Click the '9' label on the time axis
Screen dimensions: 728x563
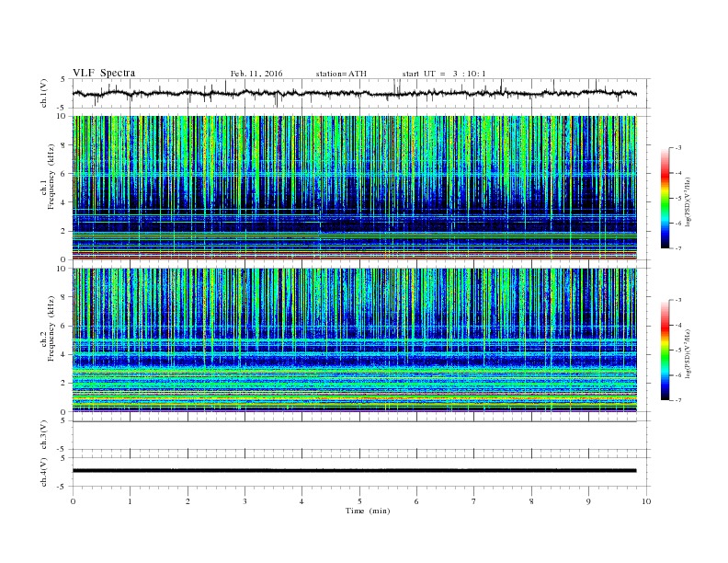588,501
